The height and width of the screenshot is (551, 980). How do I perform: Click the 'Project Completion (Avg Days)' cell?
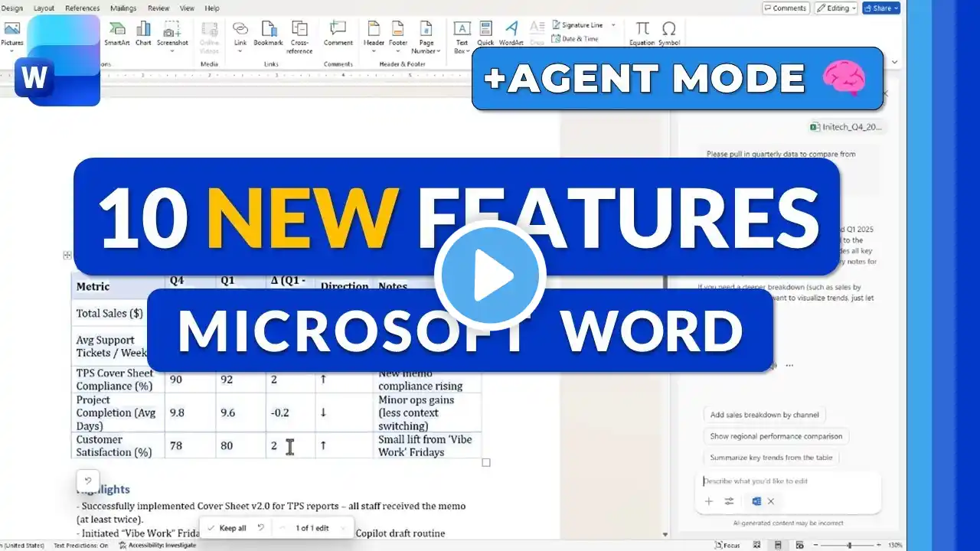(x=119, y=412)
